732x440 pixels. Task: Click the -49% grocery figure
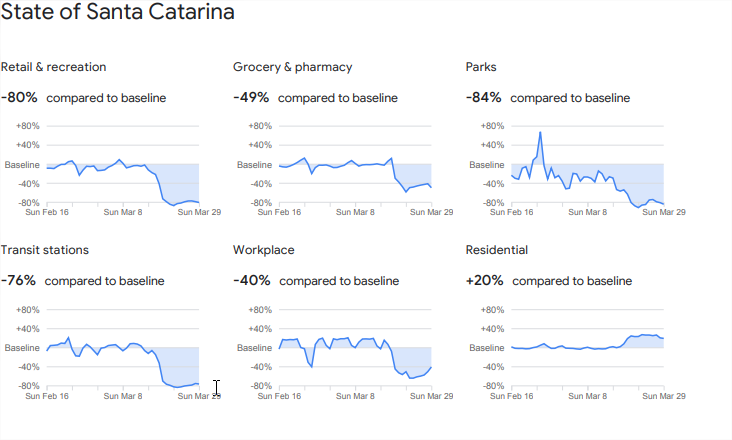pyautogui.click(x=251, y=98)
